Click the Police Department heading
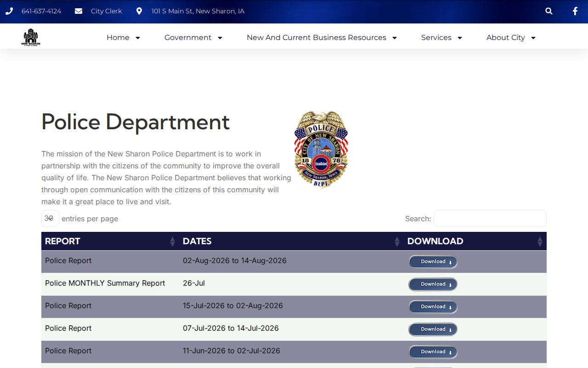Image resolution: width=588 pixels, height=368 pixels. tap(136, 122)
